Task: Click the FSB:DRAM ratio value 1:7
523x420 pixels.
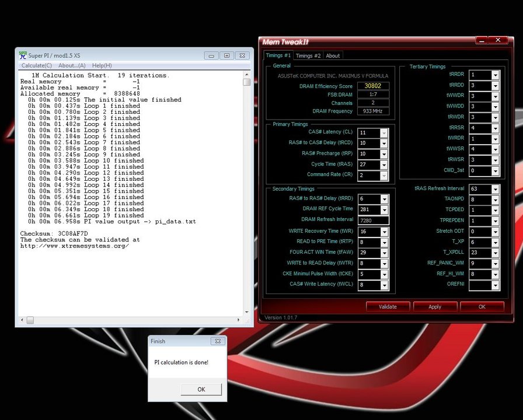Action: tap(373, 94)
